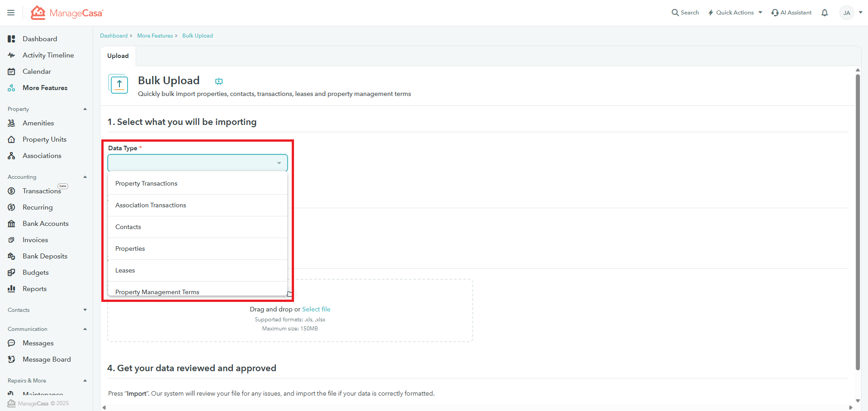Click More Features breadcrumb link
Screen dimensions: 868x411
(155, 36)
